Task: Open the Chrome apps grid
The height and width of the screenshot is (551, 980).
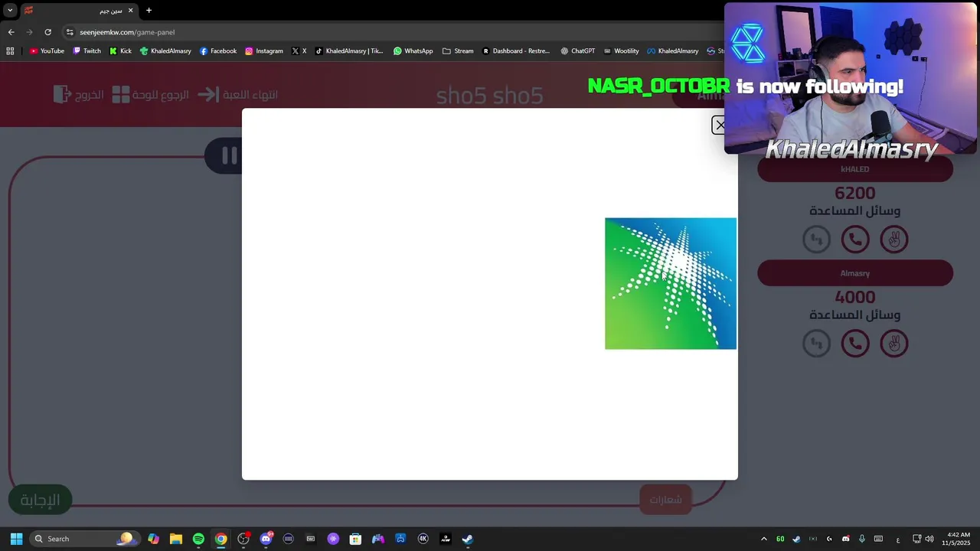Action: pyautogui.click(x=10, y=51)
